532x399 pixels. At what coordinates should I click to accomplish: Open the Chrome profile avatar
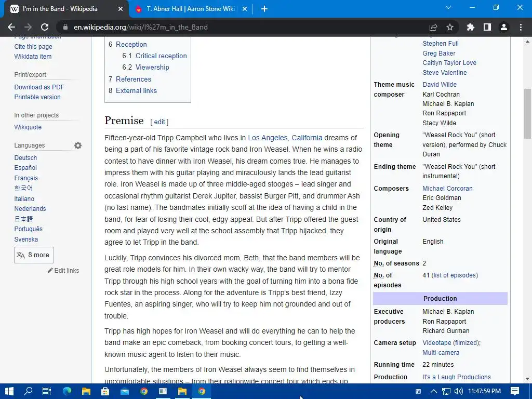click(x=504, y=27)
